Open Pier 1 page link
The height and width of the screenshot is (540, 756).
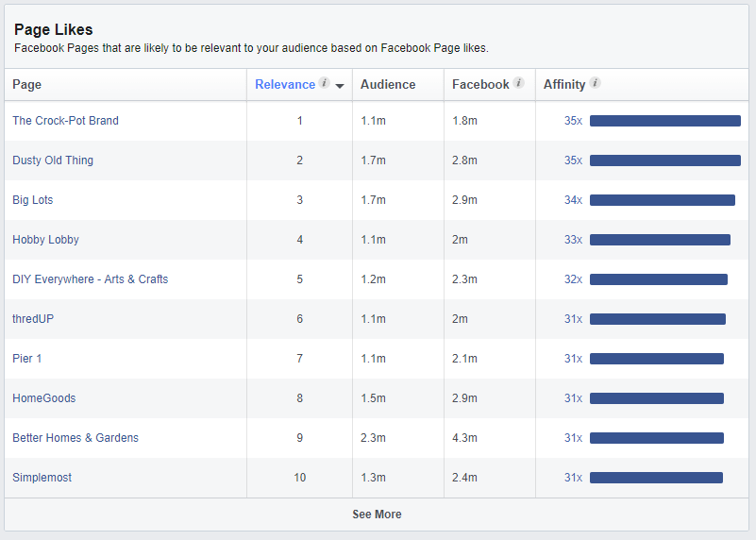(27, 359)
